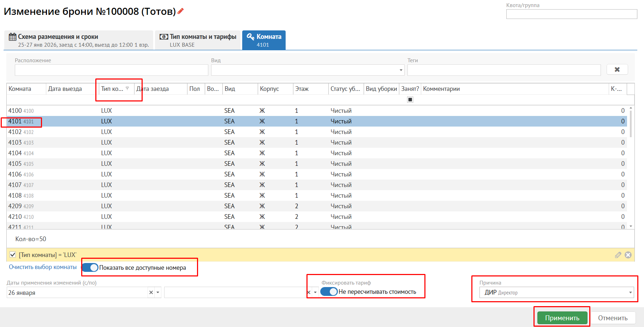Edit the grid filter with pencil icon
Image resolution: width=644 pixels, height=327 pixels.
click(x=618, y=255)
